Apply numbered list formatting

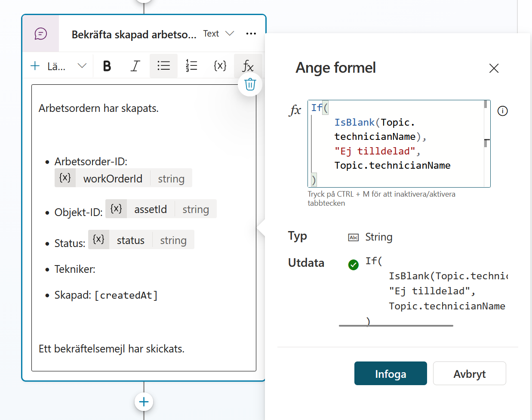tap(191, 66)
